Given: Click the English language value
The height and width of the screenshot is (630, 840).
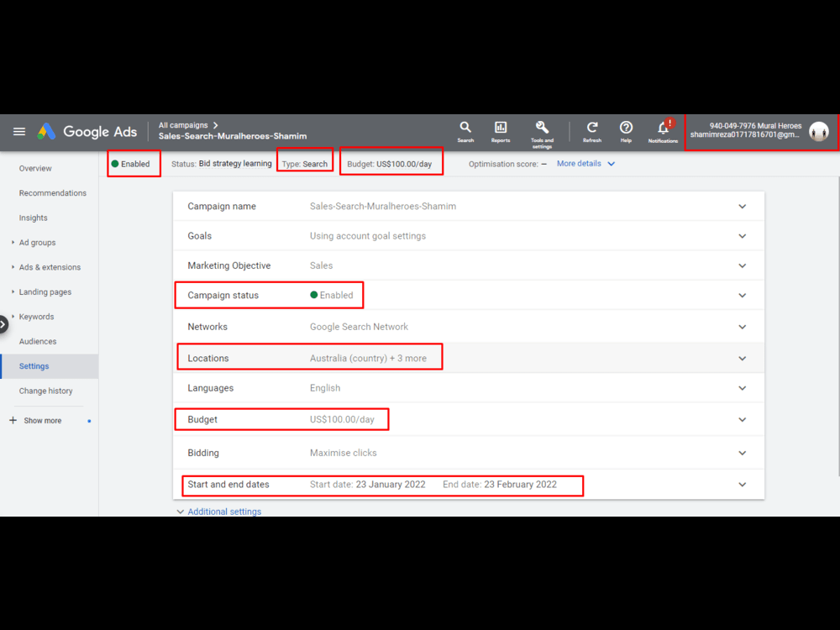Looking at the screenshot, I should click(x=325, y=388).
